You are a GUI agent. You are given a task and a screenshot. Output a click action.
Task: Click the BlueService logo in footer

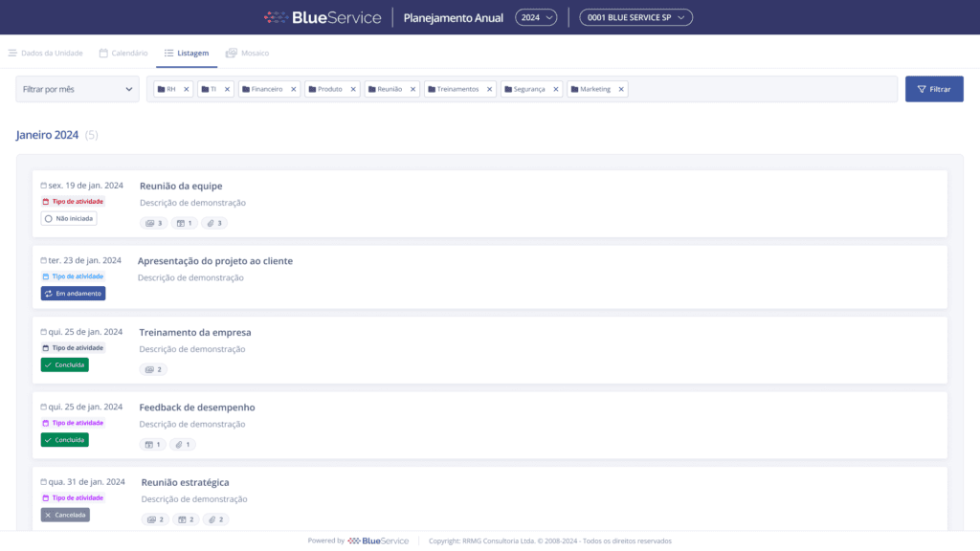378,541
